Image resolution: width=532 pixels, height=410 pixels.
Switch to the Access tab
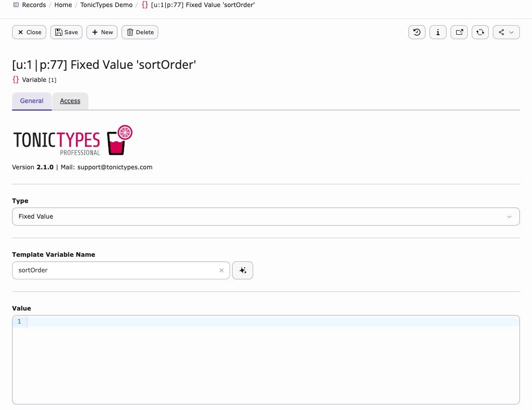pyautogui.click(x=70, y=101)
